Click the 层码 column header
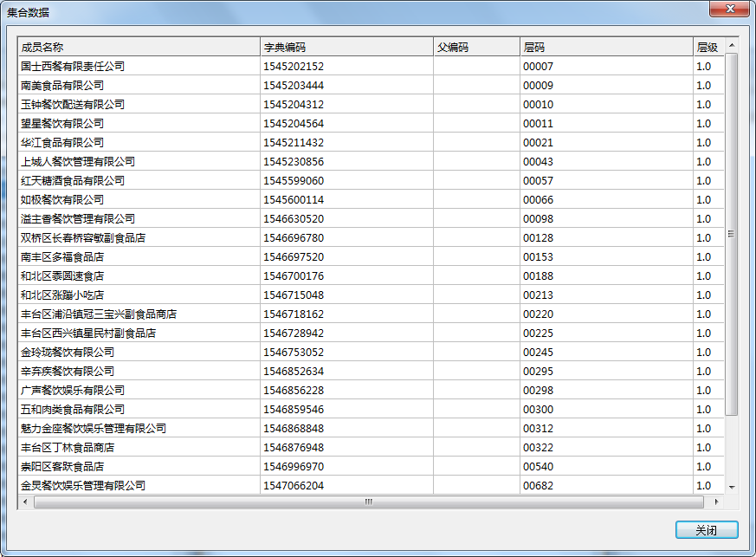This screenshot has height=557, width=756. (606, 48)
